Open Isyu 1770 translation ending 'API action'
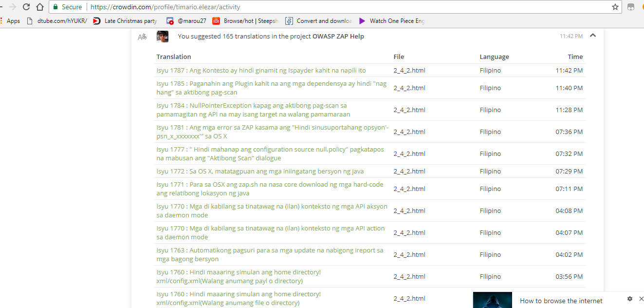The width and height of the screenshot is (644, 308). (271, 232)
